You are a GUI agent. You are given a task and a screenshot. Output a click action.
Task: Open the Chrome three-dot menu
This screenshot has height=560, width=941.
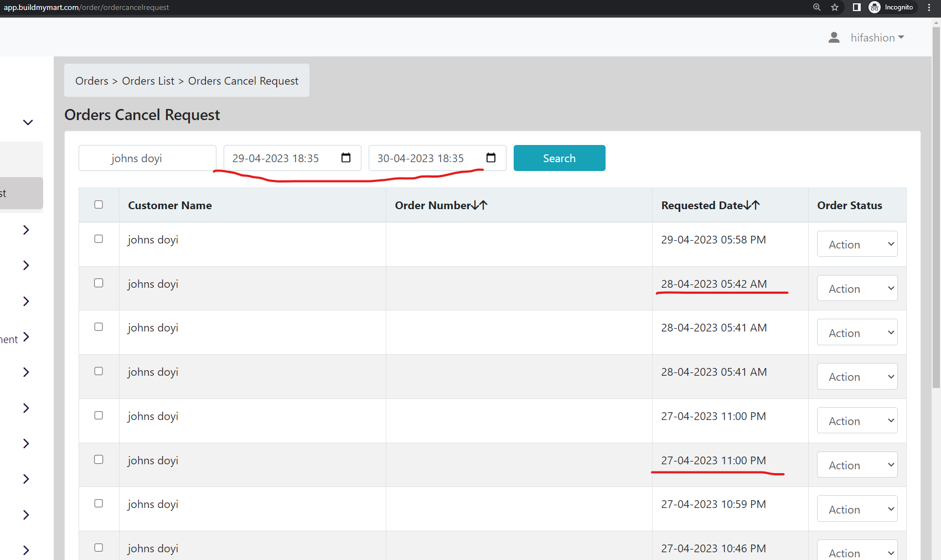click(929, 7)
